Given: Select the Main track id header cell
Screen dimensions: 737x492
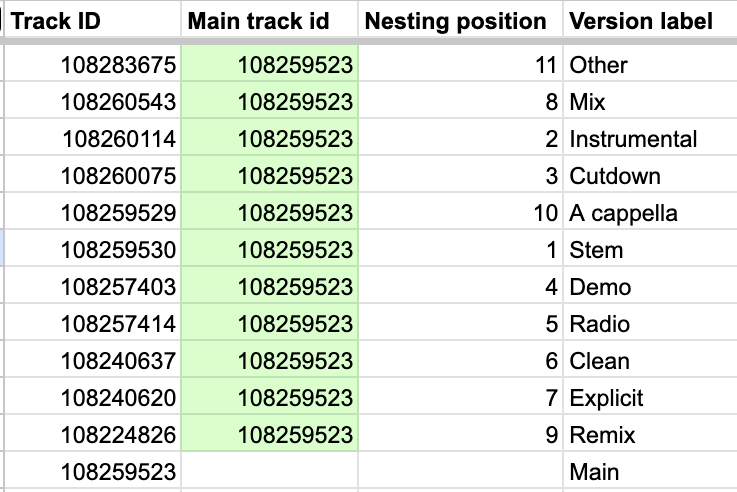Looking at the screenshot, I should tap(269, 19).
